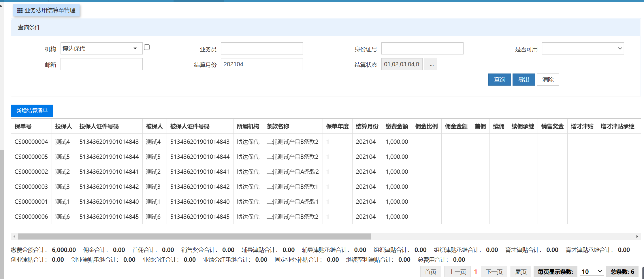Go to 下一页 next page
This screenshot has height=279, width=644.
tap(494, 272)
